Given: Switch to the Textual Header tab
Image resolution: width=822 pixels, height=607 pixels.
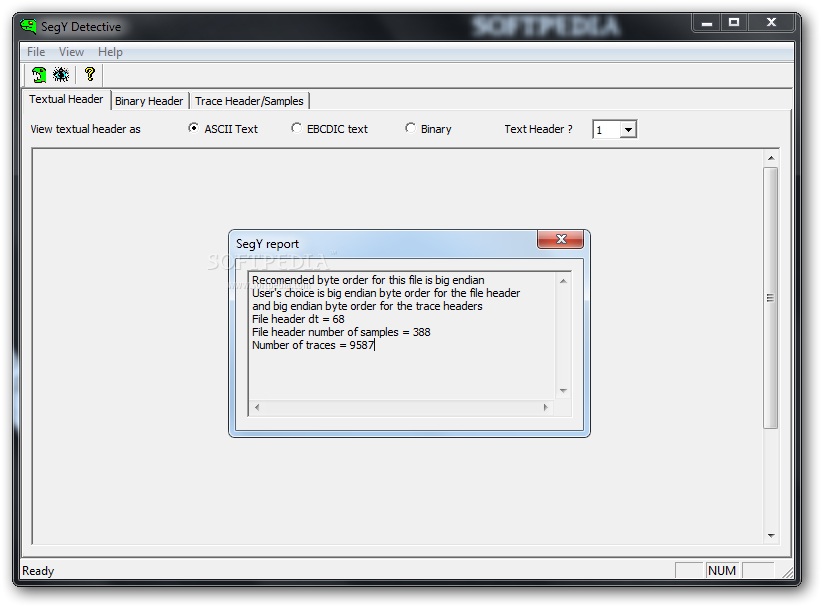Looking at the screenshot, I should coord(66,99).
